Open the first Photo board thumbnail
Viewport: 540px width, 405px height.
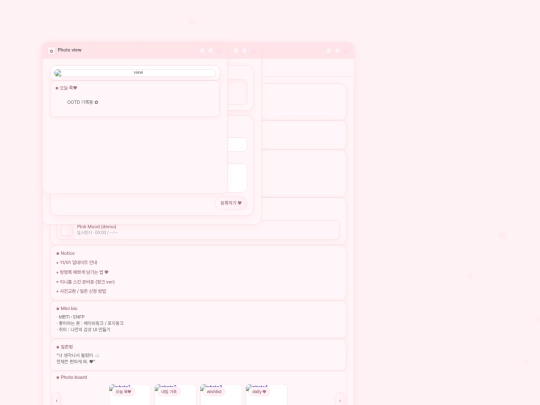click(130, 395)
